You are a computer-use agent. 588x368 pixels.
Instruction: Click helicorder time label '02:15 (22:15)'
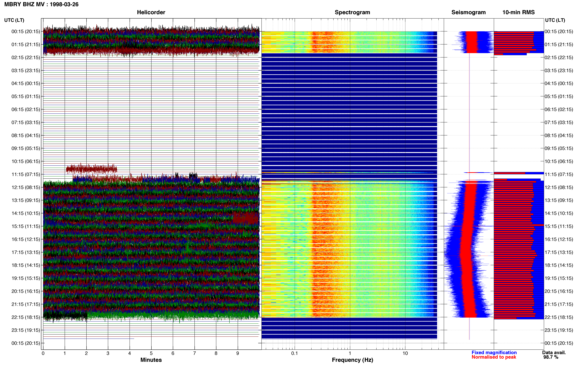click(x=26, y=57)
